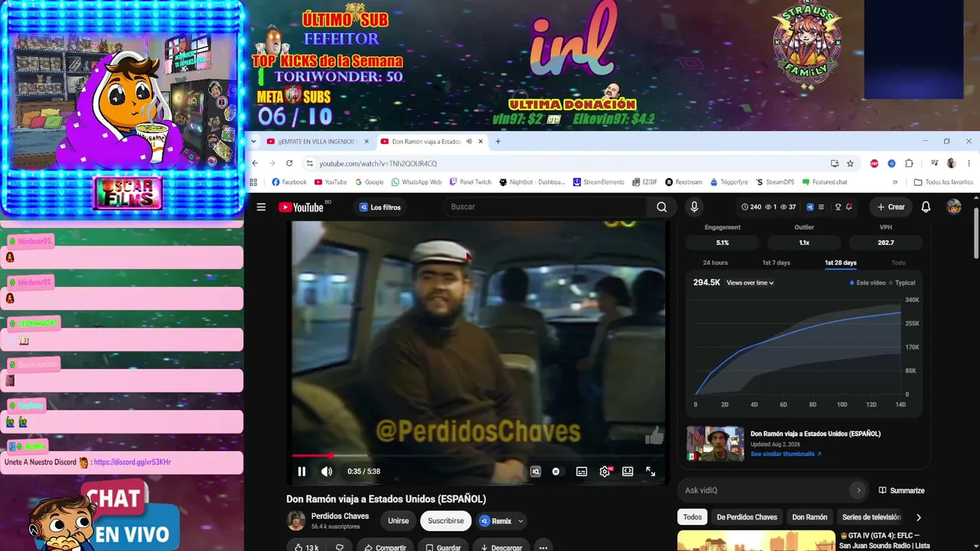980x551 pixels.
Task: Go to the YouTube home logo
Action: pos(301,207)
